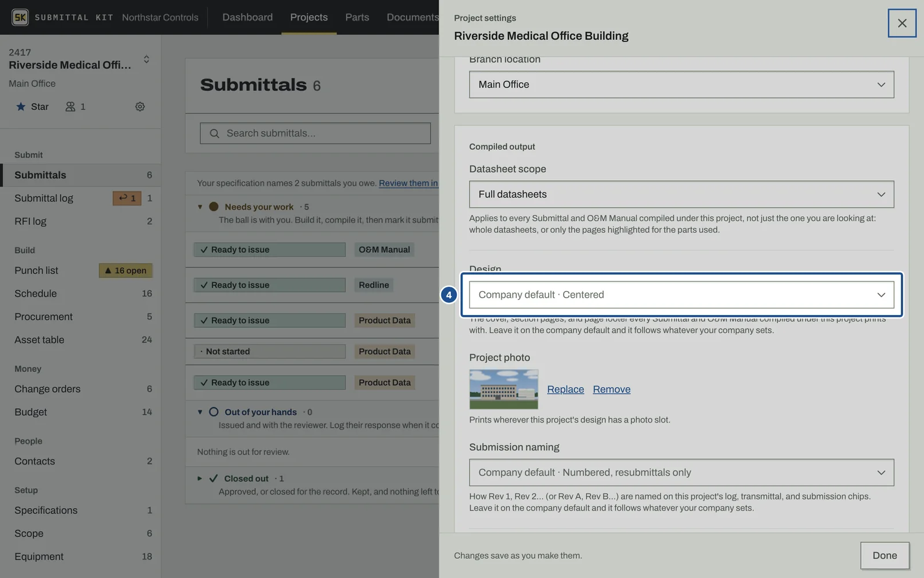
Task: Open RFI log in the sidebar
Action: pyautogui.click(x=81, y=221)
